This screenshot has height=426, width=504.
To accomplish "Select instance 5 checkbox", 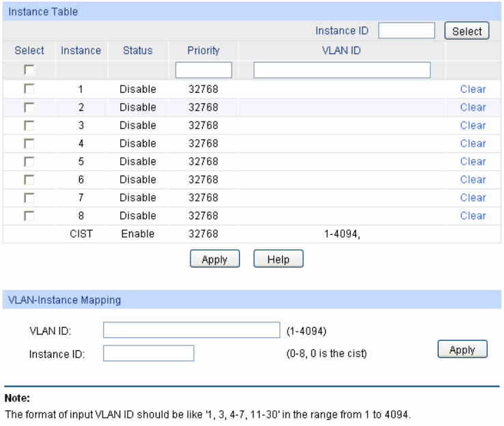I will [29, 161].
